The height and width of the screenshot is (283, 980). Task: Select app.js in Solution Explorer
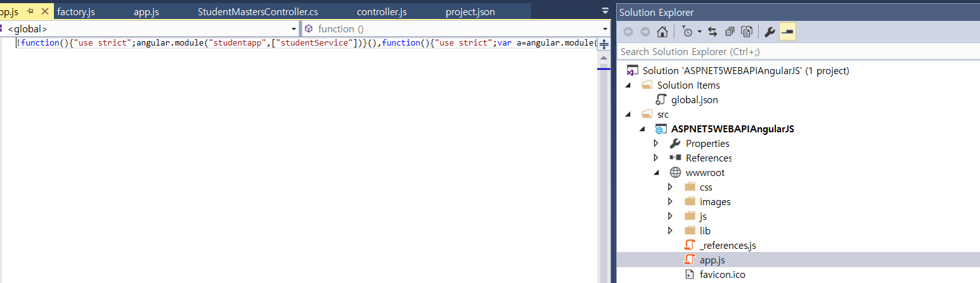pos(712,260)
